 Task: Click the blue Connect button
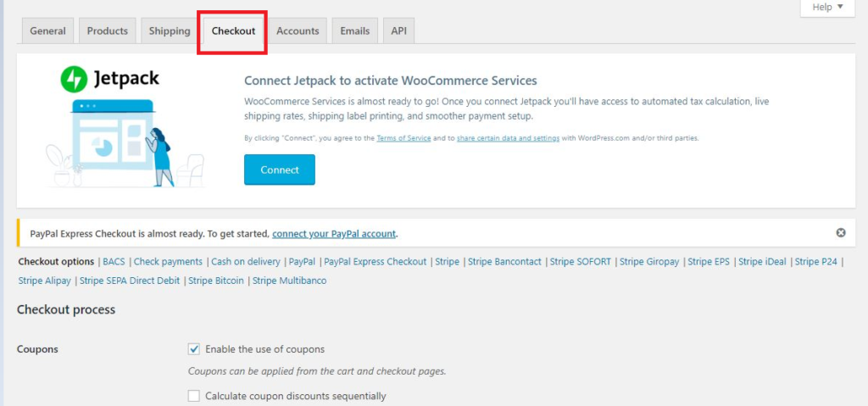280,170
